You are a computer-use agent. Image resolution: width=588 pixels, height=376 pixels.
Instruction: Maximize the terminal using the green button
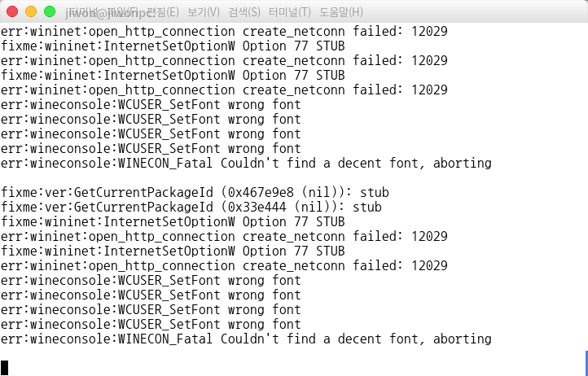coord(50,11)
